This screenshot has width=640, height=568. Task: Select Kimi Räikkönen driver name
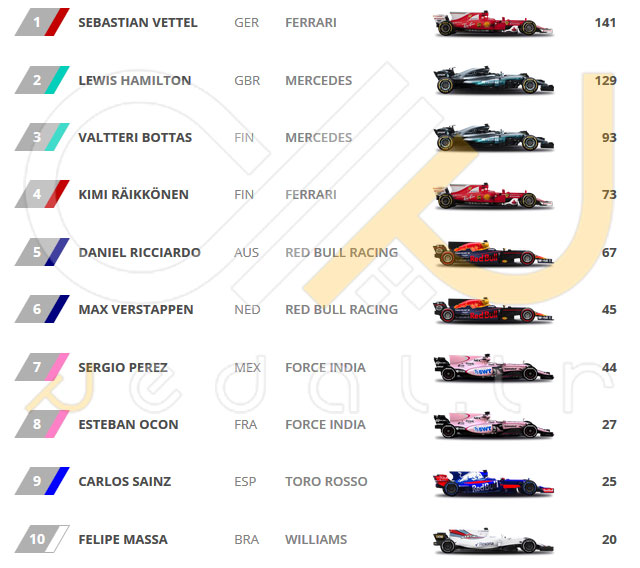(x=133, y=195)
